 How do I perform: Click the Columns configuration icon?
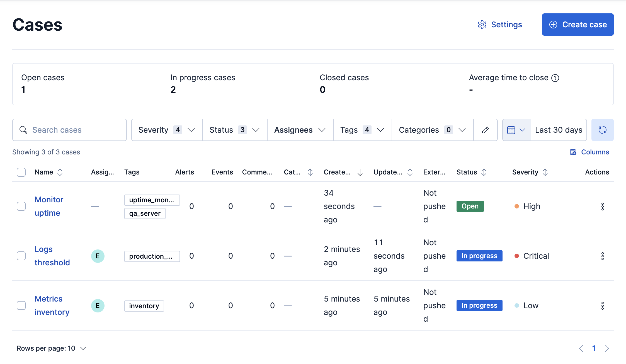coord(573,152)
